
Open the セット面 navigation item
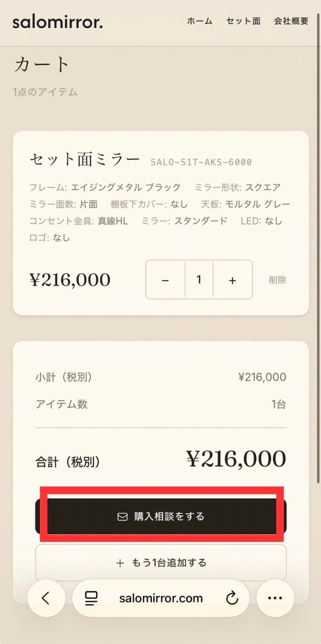[x=243, y=21]
